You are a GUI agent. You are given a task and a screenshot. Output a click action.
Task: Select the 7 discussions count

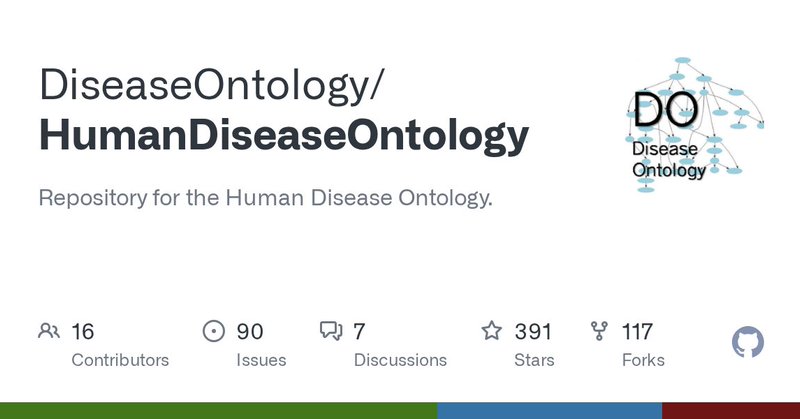(359, 331)
